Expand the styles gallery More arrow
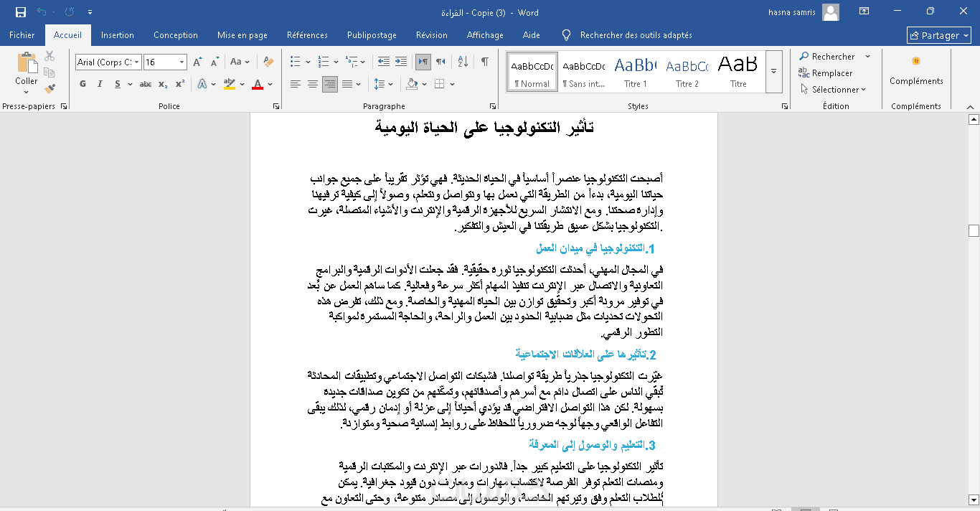Image resolution: width=980 pixels, height=511 pixels. tap(773, 71)
